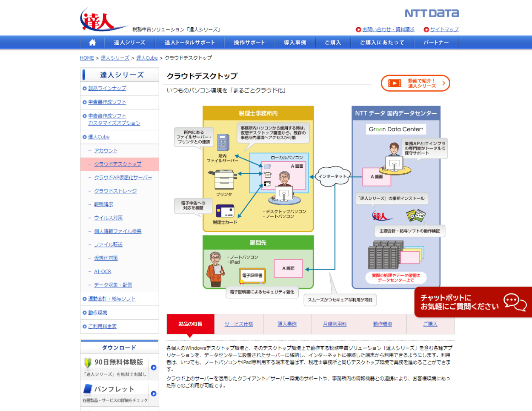532x411 pixels.
Task: Select the 動作環境 tab
Action: coord(382,324)
